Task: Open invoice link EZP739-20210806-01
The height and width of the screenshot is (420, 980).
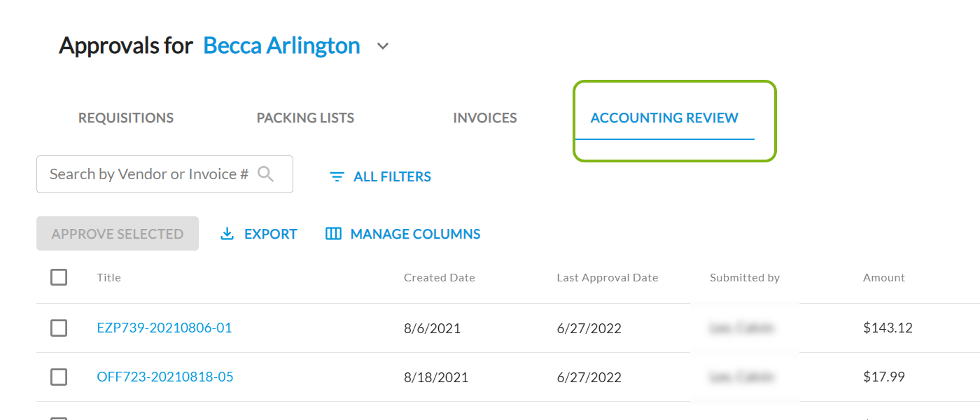Action: click(164, 328)
